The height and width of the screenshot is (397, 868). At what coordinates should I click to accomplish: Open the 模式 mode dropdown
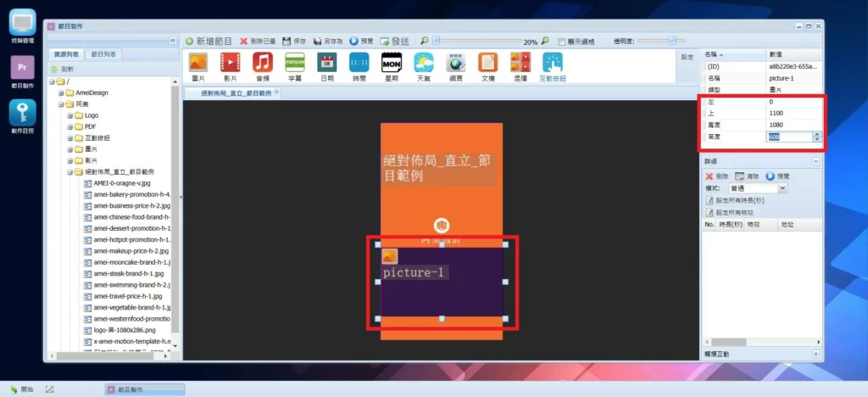tap(782, 187)
